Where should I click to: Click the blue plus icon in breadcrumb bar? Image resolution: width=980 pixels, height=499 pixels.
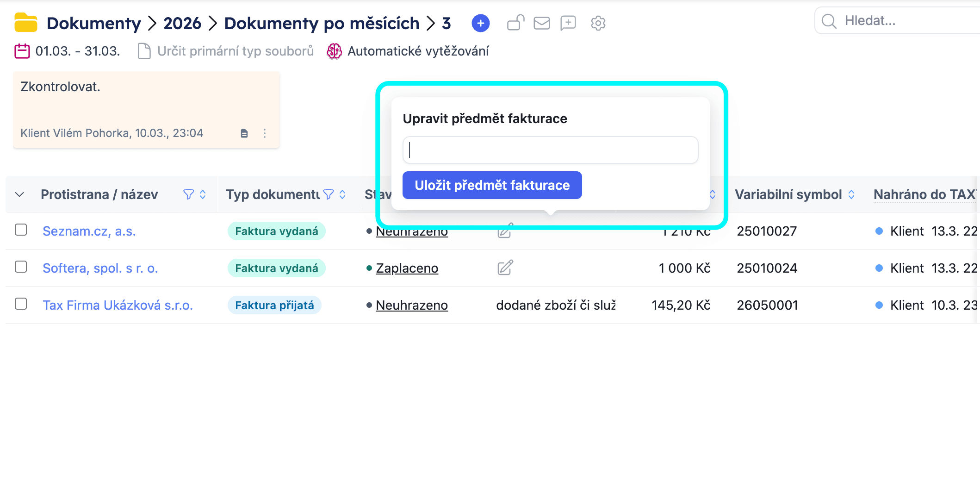(480, 23)
